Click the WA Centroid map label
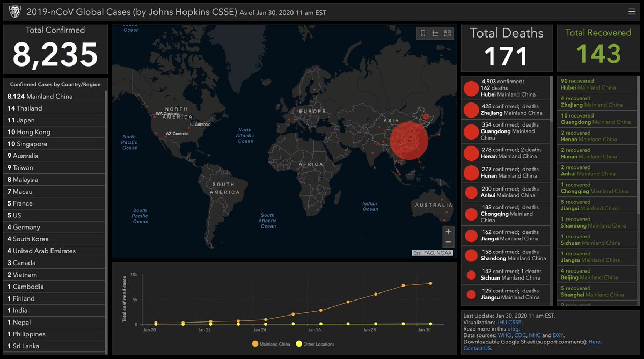Screen dimensions: 644x359 [x=167, y=114]
